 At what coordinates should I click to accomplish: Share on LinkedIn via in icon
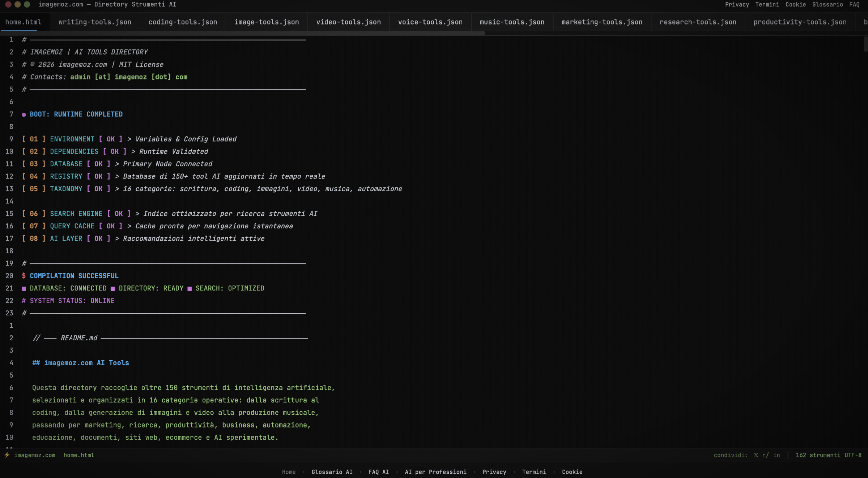pyautogui.click(x=776, y=455)
